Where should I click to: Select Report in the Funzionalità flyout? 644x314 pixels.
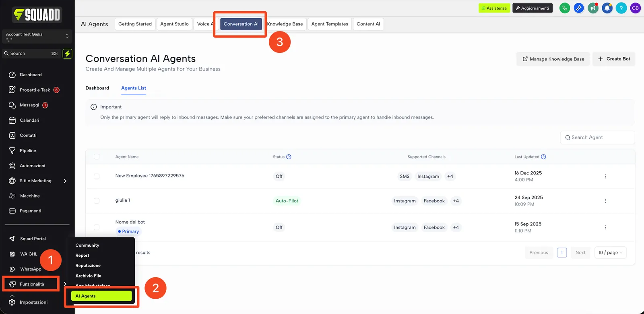pyautogui.click(x=83, y=256)
